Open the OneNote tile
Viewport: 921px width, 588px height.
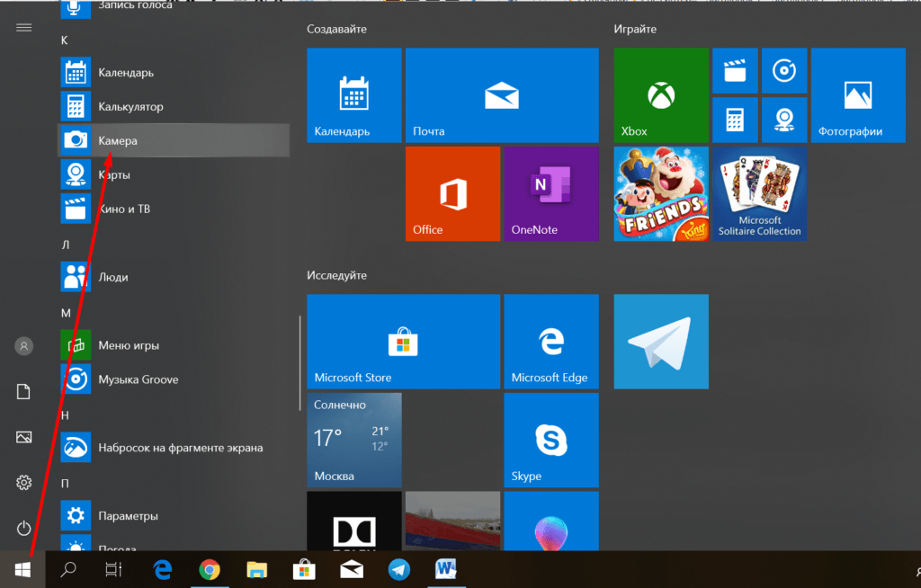(x=550, y=194)
